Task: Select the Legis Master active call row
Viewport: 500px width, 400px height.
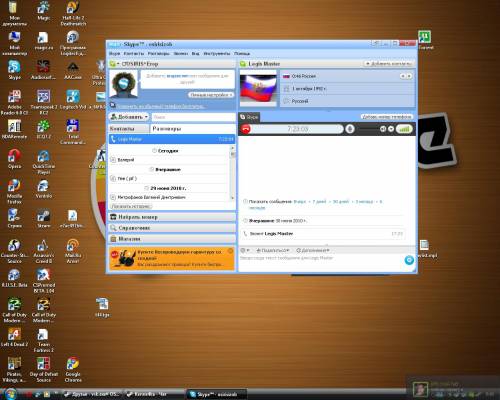Action: pyautogui.click(x=172, y=139)
